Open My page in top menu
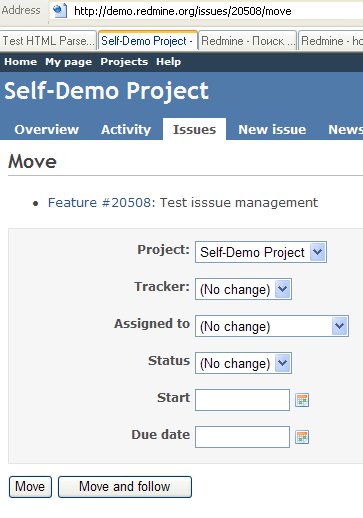 [68, 62]
